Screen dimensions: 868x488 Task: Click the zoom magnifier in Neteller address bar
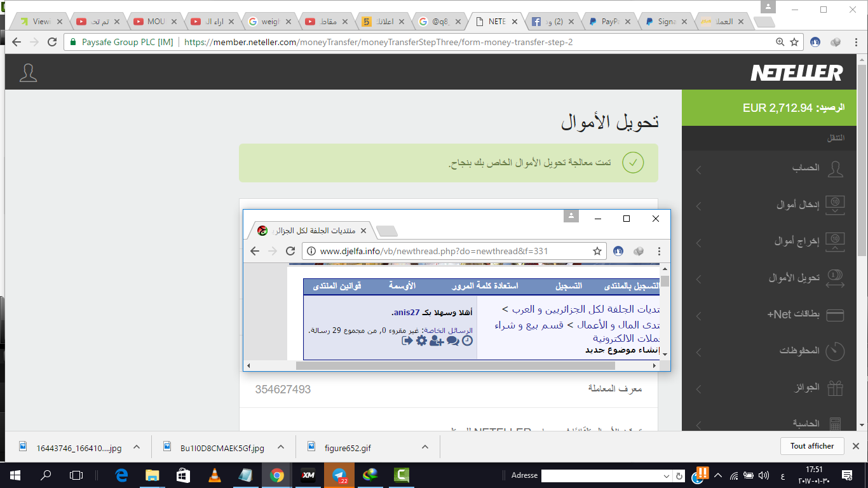click(780, 42)
